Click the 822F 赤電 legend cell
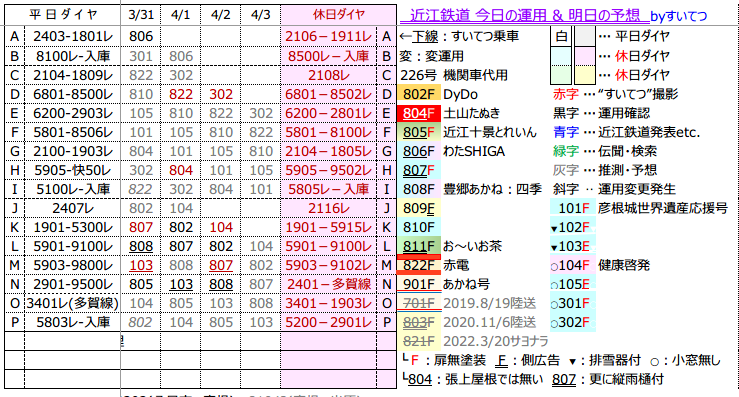Screen dimensions: 739x397 [x=419, y=265]
